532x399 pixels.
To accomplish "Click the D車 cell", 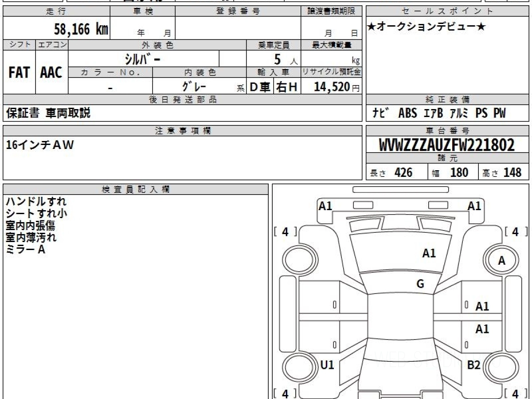I will [260, 87].
